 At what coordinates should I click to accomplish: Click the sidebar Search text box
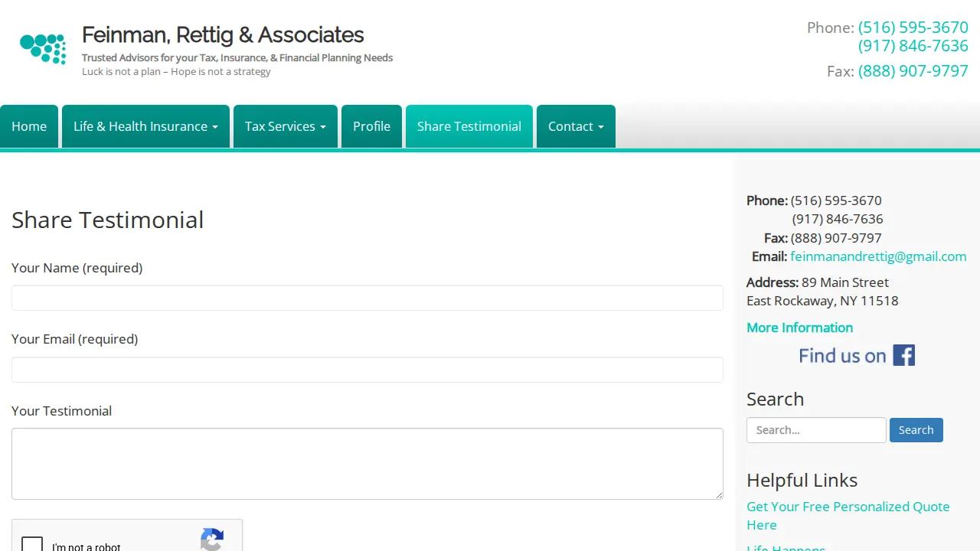816,430
